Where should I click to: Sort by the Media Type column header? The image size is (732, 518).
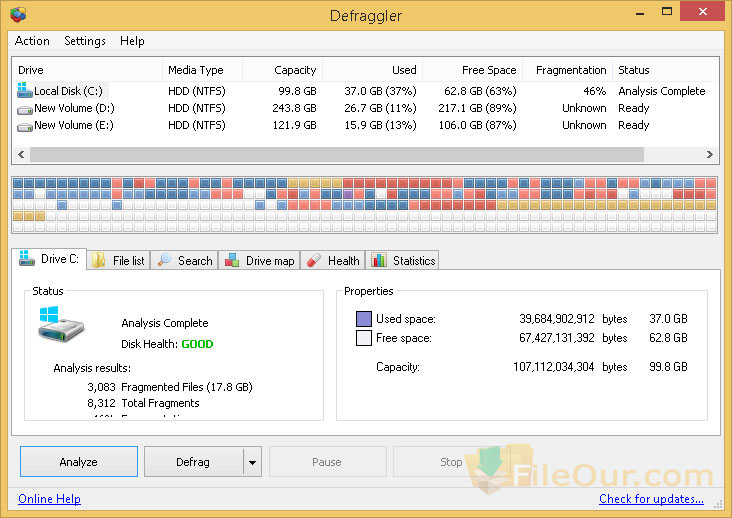202,70
